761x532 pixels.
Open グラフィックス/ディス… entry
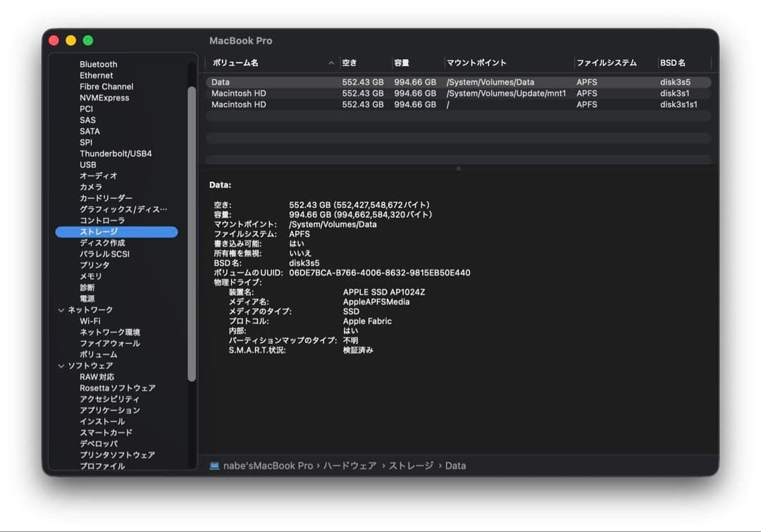[123, 209]
